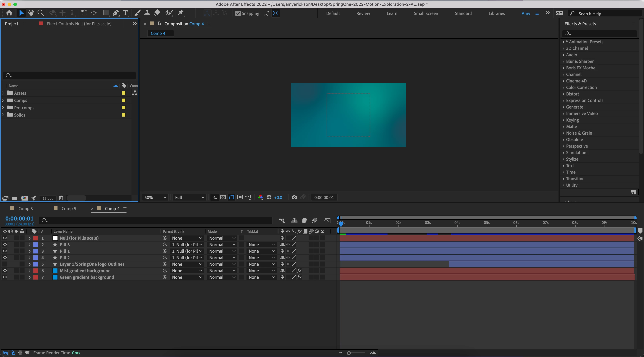
Task: Select the Pen tool
Action: click(x=116, y=13)
